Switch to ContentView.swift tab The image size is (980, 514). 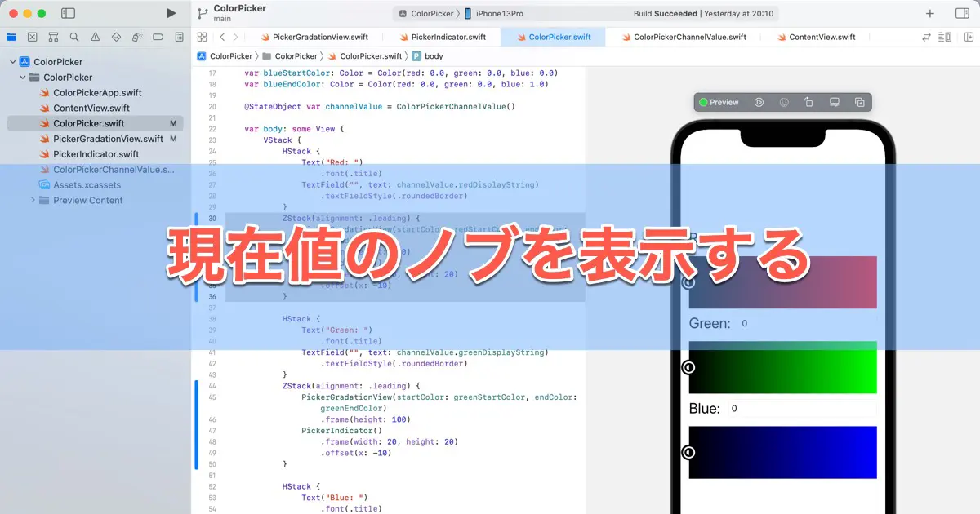(x=815, y=37)
